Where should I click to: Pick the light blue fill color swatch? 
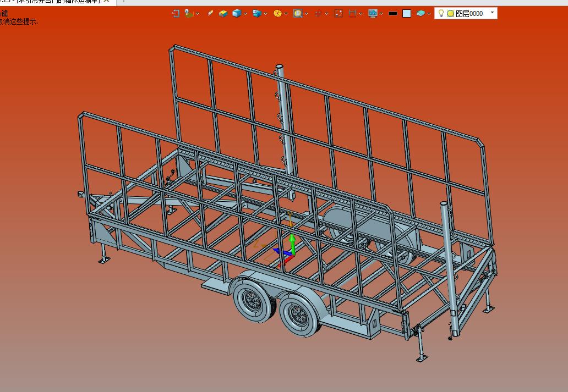point(407,13)
